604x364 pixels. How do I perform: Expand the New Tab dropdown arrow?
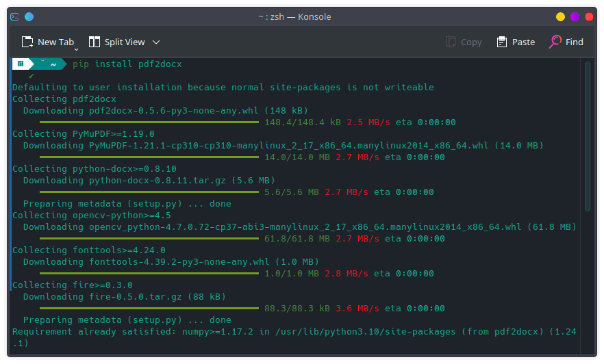[x=76, y=49]
